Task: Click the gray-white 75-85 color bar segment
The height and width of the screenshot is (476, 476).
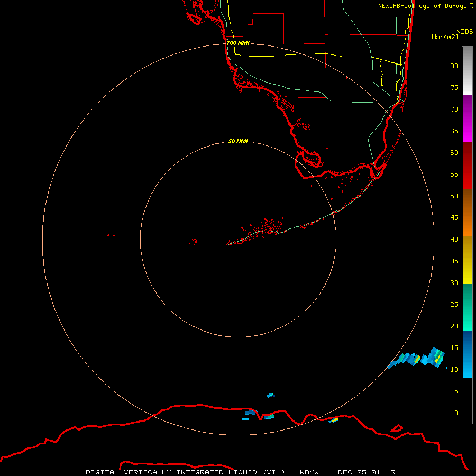Action: tap(467, 71)
